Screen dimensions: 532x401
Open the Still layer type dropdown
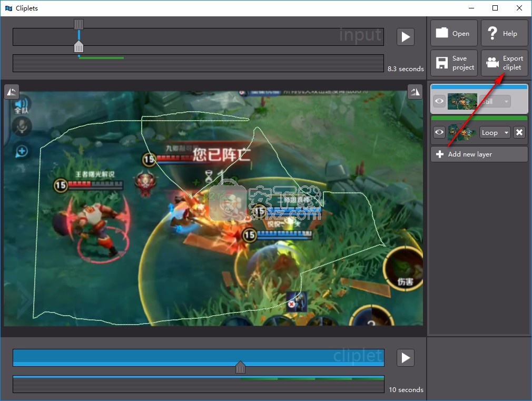pos(496,101)
